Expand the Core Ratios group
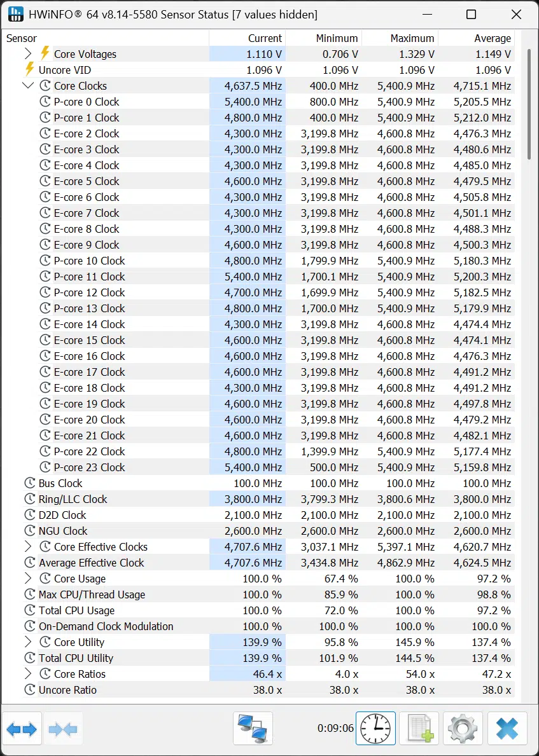 (28, 673)
